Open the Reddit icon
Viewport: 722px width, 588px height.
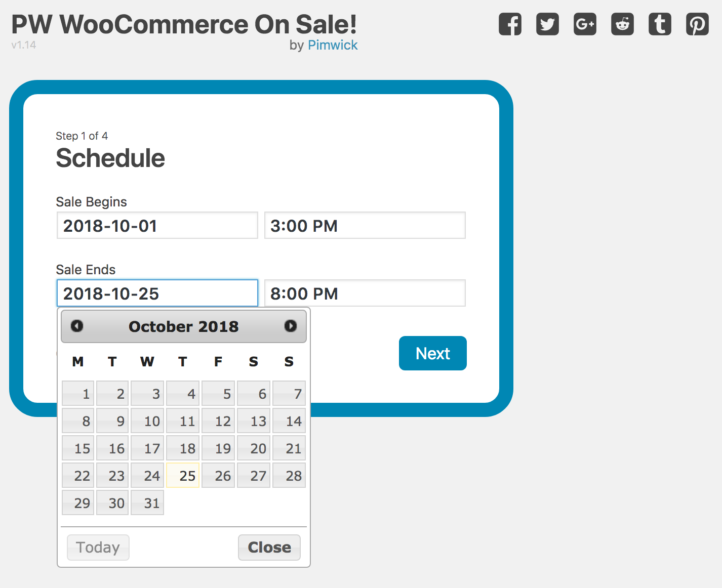click(622, 24)
